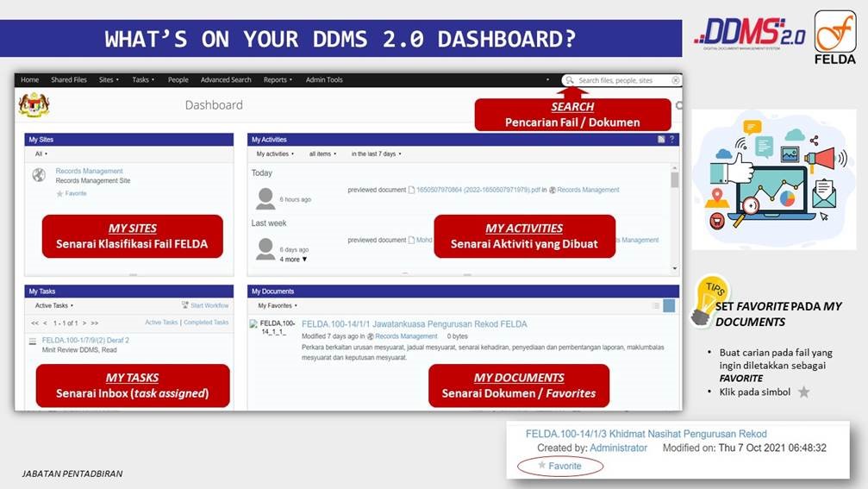This screenshot has height=489, width=868.
Task: Open the Home menu item
Action: coord(30,79)
